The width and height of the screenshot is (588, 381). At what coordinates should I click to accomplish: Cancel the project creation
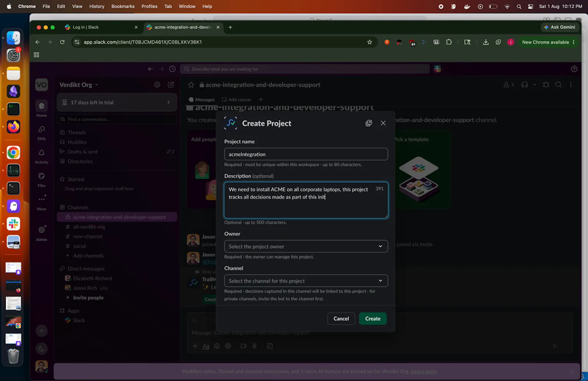pos(341,319)
